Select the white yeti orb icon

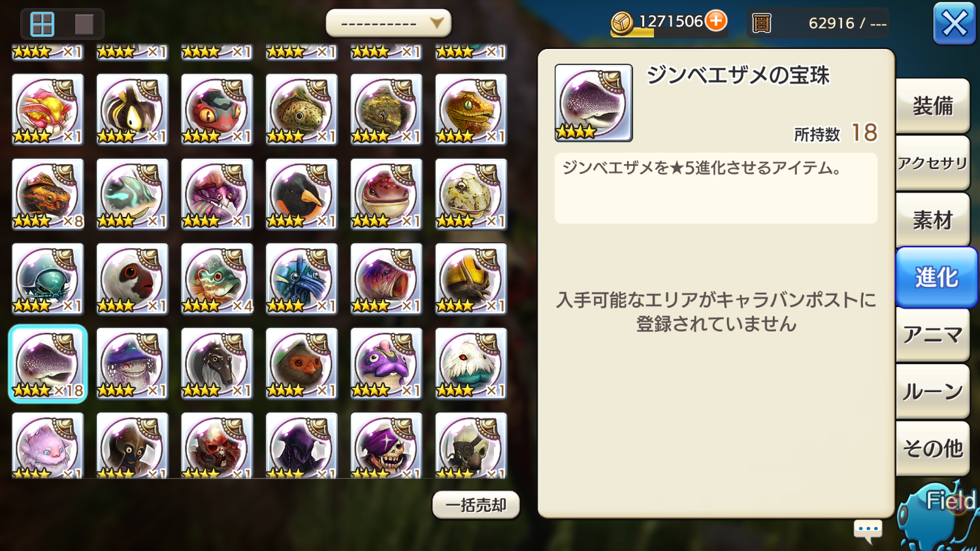coord(471,363)
